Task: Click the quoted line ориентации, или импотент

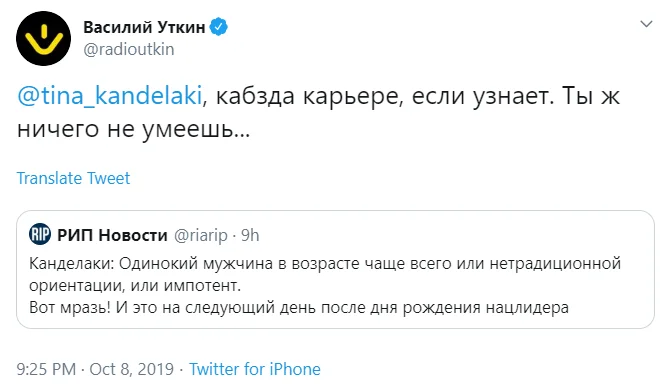Action: click(135, 285)
